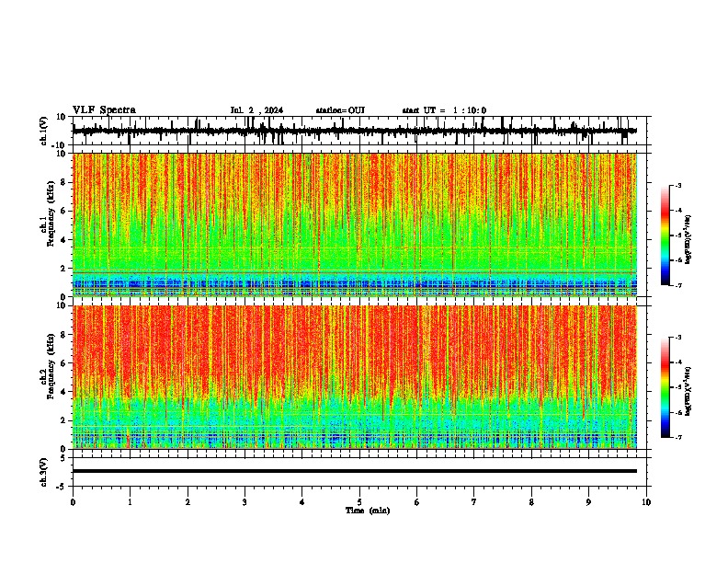Select the log(PSD) label beside ch.1 colorbar
This screenshot has width=728, height=563.
[x=688, y=239]
